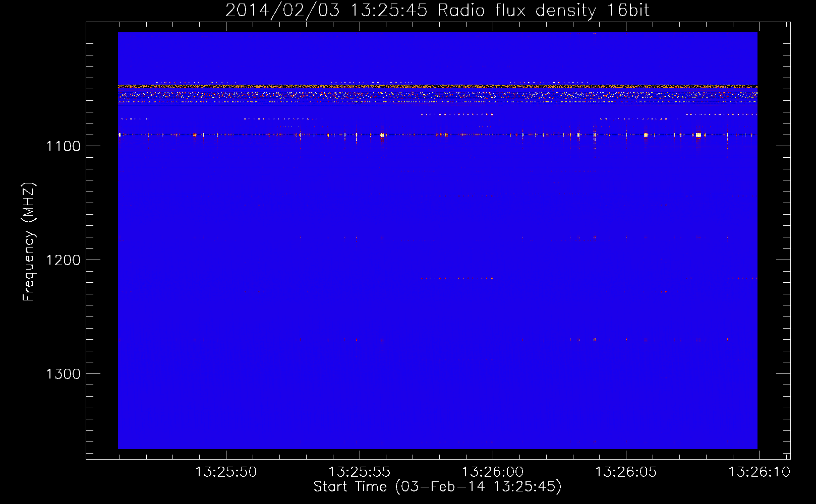Click the 13:26:05 time tick label
Screen dimensions: 816x504
(626, 472)
